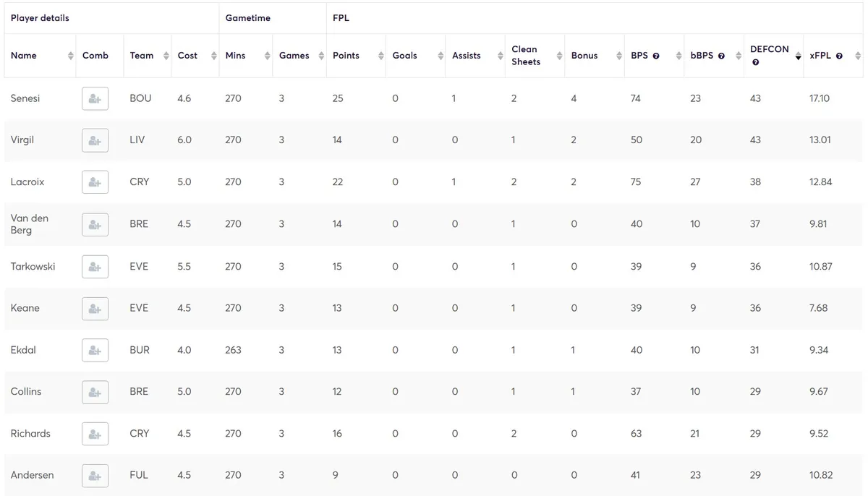Click Senesi's xFPL value 17.10
Viewport: 868px width, 496px height.
[x=820, y=98]
